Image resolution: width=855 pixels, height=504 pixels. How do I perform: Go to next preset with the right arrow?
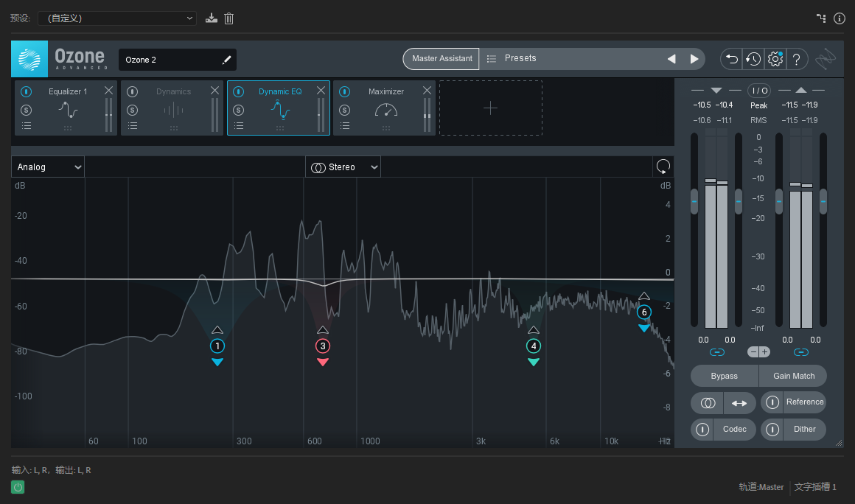[x=694, y=59]
